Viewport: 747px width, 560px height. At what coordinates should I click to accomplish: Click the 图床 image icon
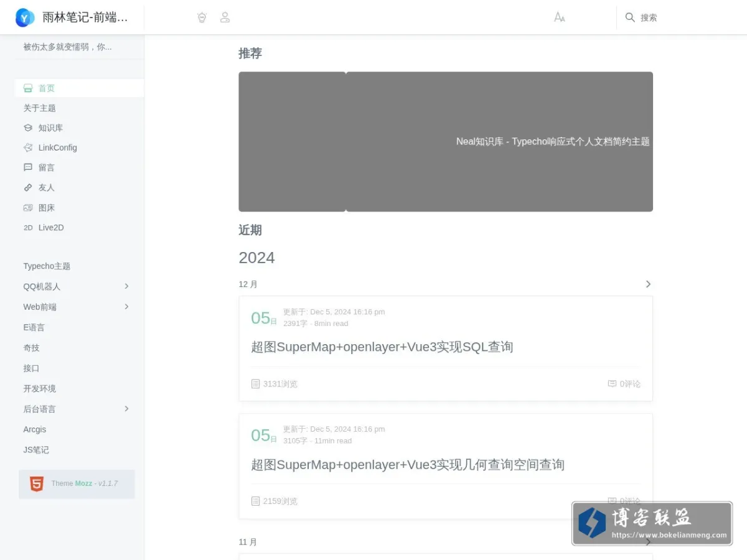28,208
